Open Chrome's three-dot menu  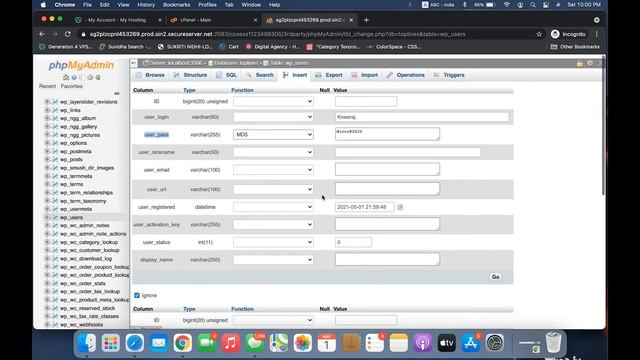click(x=597, y=34)
